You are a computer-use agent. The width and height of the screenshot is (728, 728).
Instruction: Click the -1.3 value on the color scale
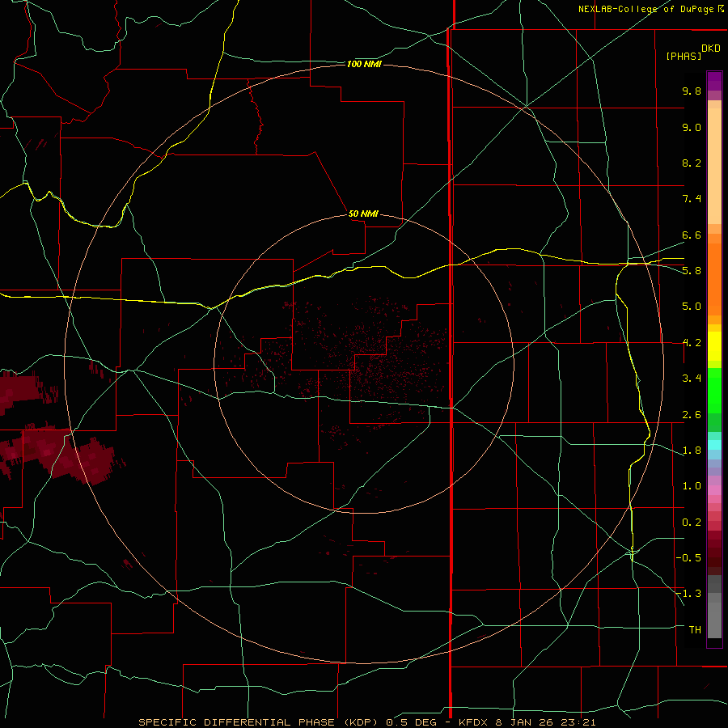688,594
